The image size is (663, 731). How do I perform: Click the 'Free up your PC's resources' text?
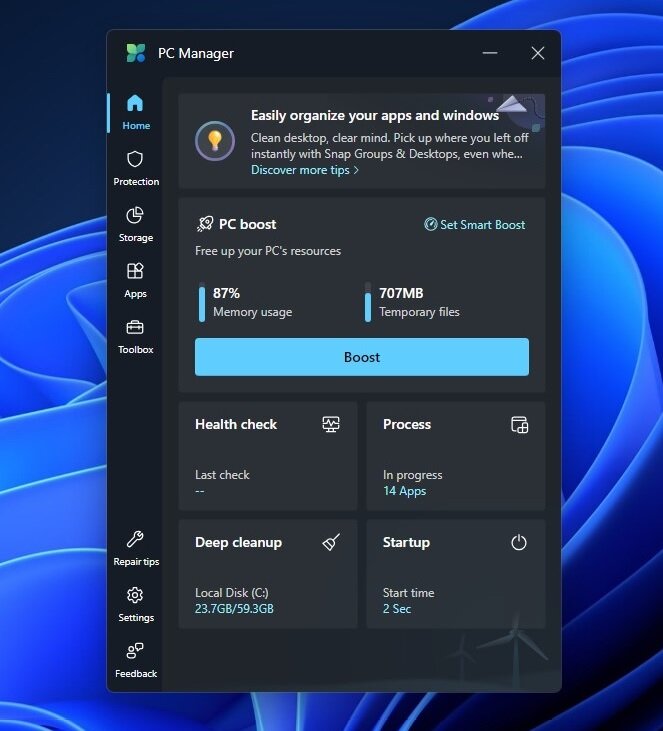point(268,251)
